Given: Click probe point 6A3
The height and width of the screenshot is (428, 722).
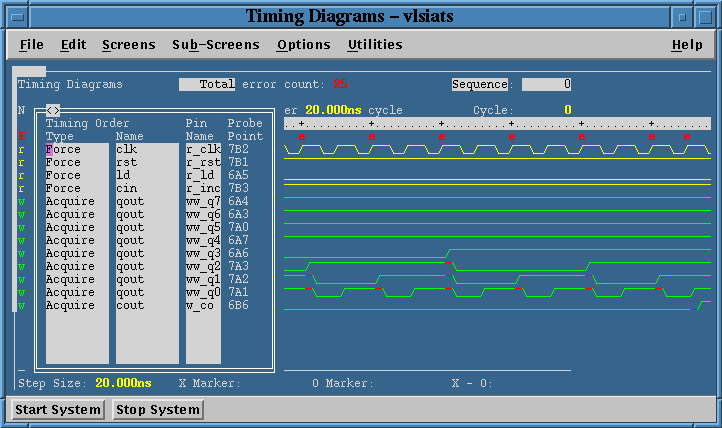Looking at the screenshot, I should click(238, 214).
